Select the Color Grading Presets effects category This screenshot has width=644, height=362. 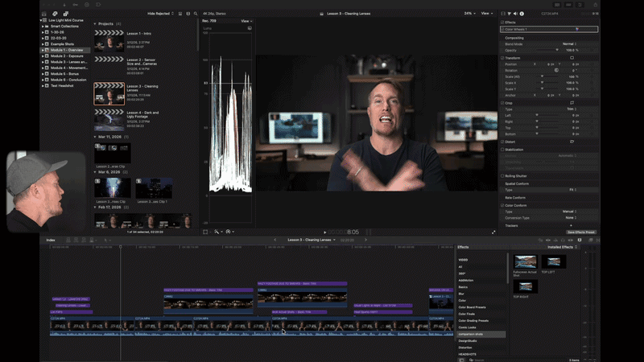click(473, 322)
